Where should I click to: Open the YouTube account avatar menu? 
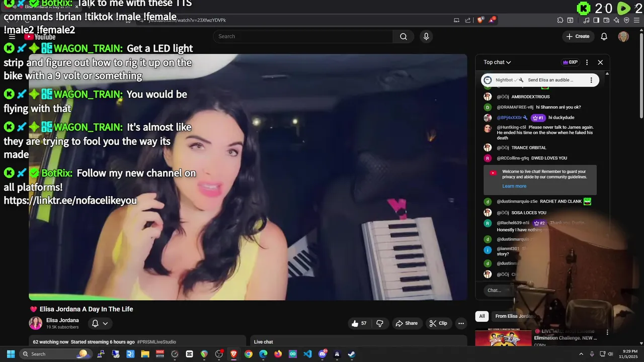[x=623, y=36]
